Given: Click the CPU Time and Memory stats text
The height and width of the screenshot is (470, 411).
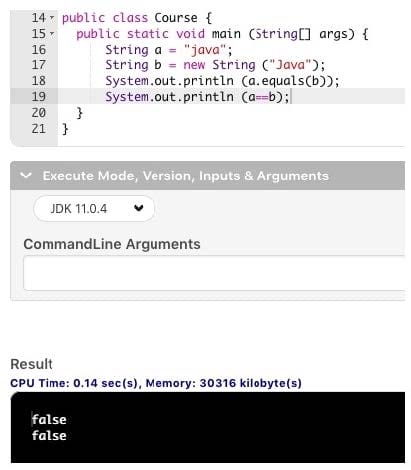Looking at the screenshot, I should pyautogui.click(x=156, y=383).
